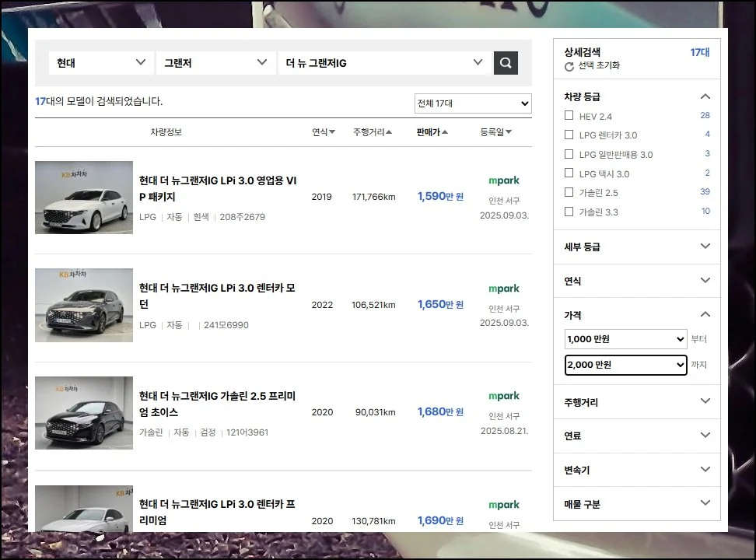Click the mpark logo on the 렌터카 모던 listing

(x=503, y=288)
